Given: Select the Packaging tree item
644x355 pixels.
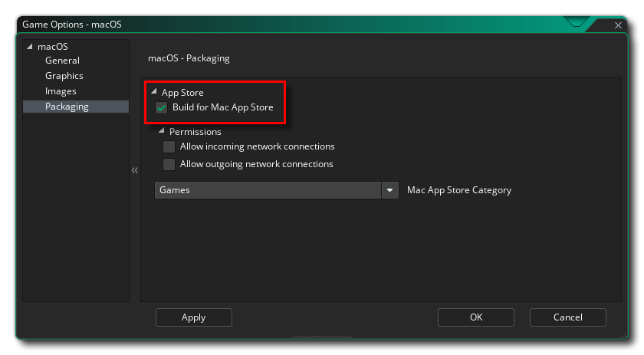Looking at the screenshot, I should point(67,107).
